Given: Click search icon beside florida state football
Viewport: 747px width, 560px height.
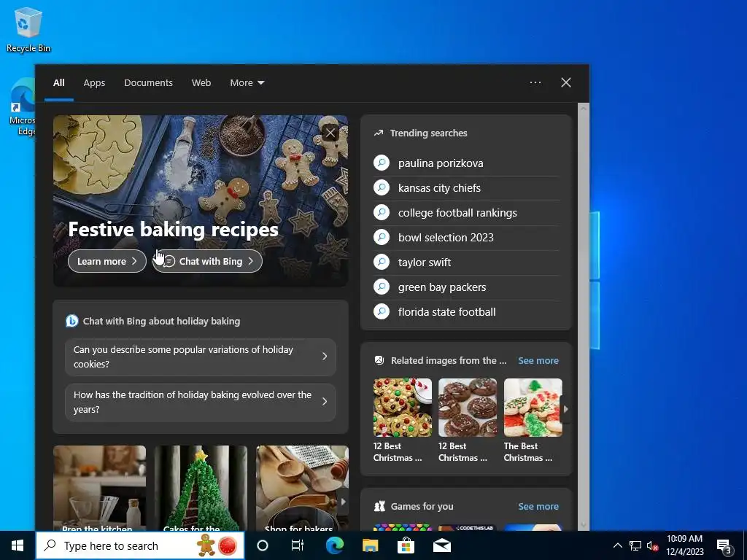Looking at the screenshot, I should coord(382,311).
